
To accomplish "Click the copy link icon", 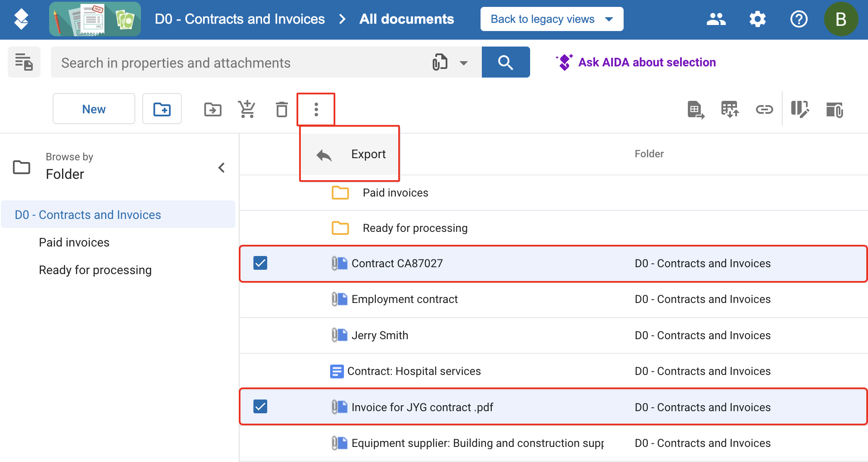I will (765, 109).
